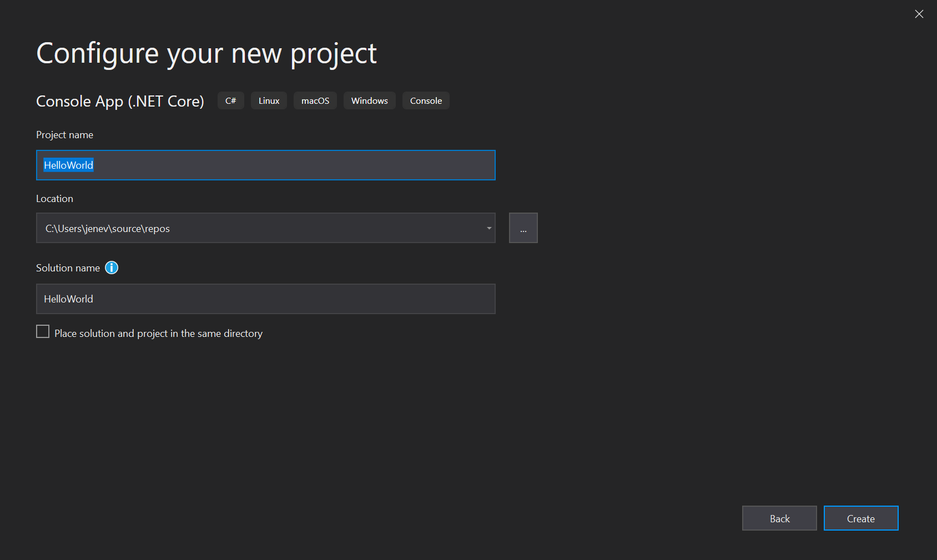Click the Windows tag

[369, 100]
